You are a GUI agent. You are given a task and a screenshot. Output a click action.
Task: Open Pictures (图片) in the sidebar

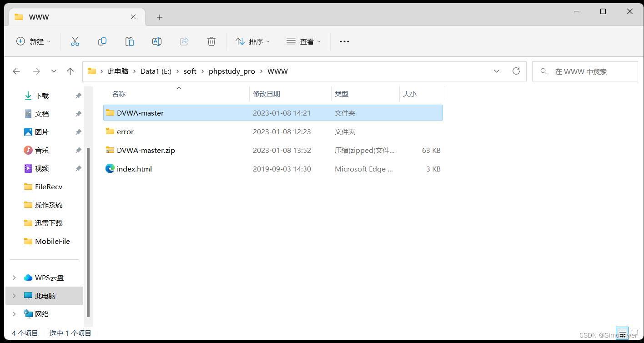[x=42, y=132]
